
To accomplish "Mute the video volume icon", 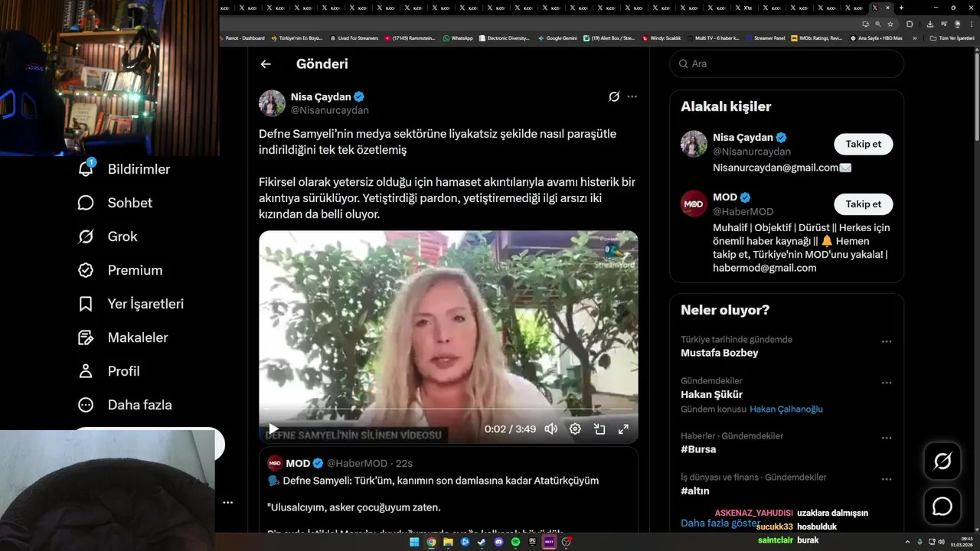I will coord(550,429).
